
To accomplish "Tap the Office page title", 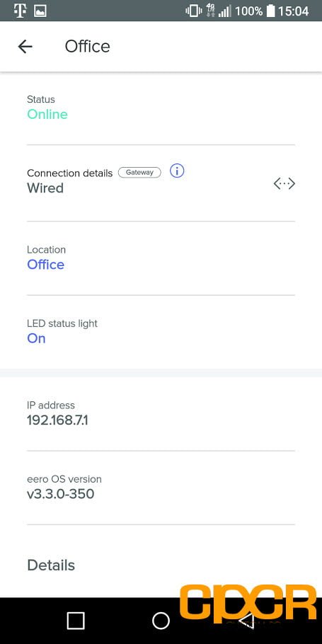I will click(x=88, y=47).
